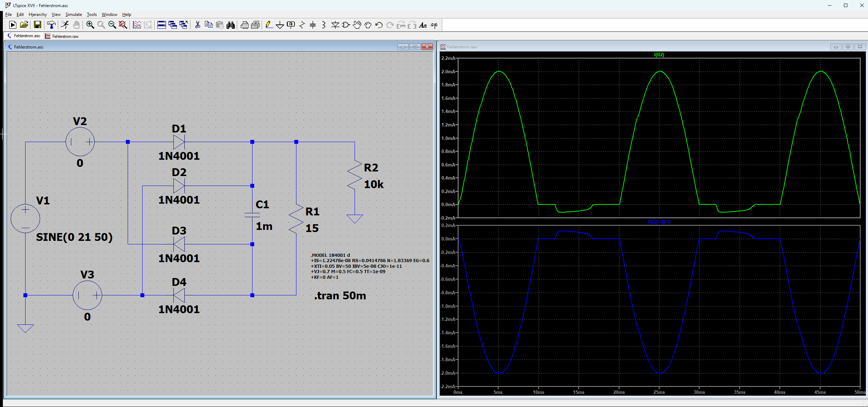Screen dimensions: 868x407
Task: Click the Cut scissors tool
Action: [198, 25]
